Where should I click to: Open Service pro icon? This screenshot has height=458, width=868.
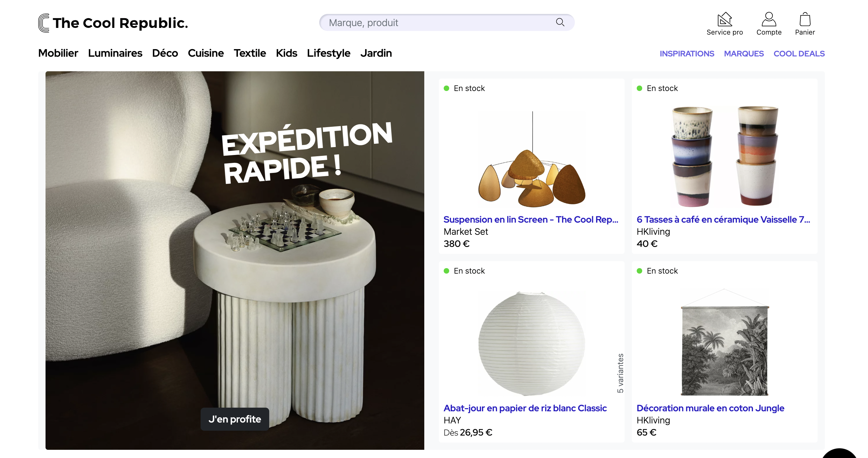click(724, 19)
